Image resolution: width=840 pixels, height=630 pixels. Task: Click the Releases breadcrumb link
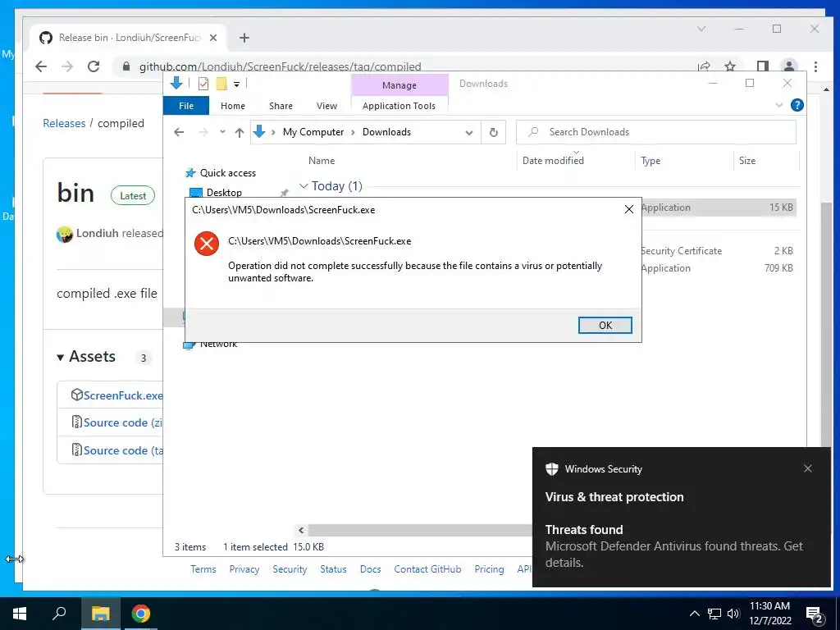click(x=64, y=123)
